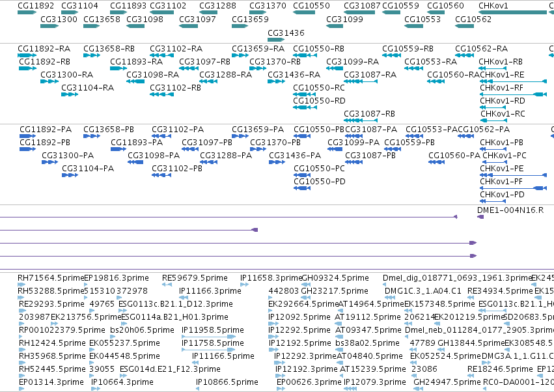Click the CG13659 gene label

pos(250,19)
